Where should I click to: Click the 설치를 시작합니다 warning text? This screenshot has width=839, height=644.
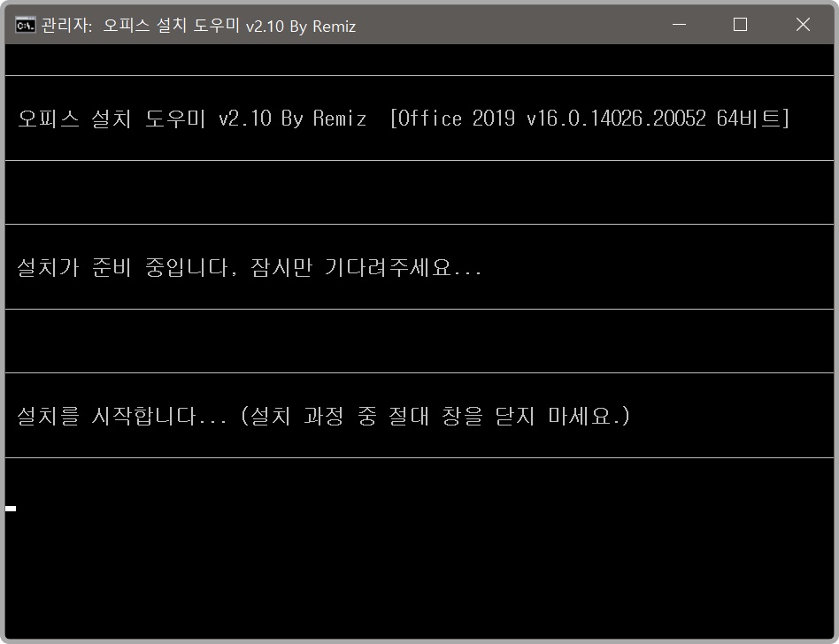pos(325,416)
